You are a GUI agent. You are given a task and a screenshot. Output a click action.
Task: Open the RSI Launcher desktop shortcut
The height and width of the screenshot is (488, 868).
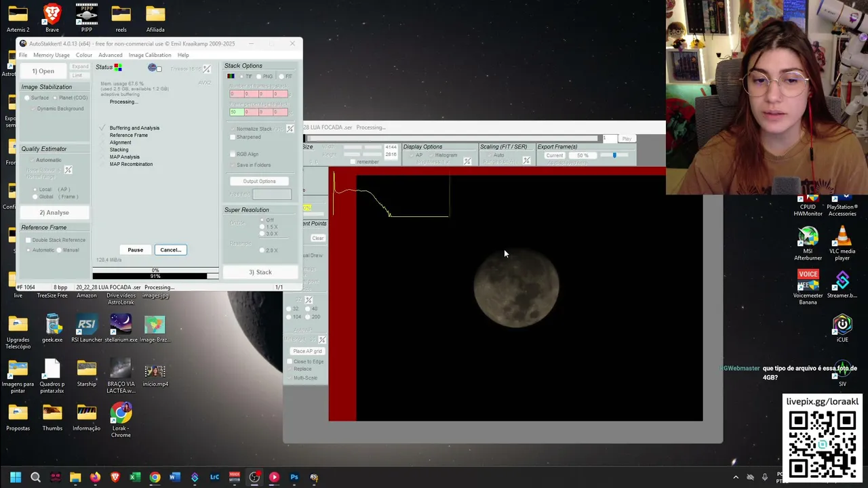coord(87,329)
